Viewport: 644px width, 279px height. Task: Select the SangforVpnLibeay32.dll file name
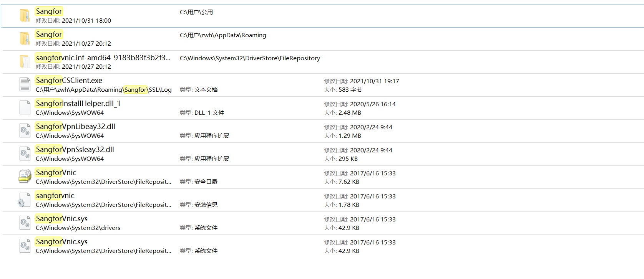tap(76, 127)
